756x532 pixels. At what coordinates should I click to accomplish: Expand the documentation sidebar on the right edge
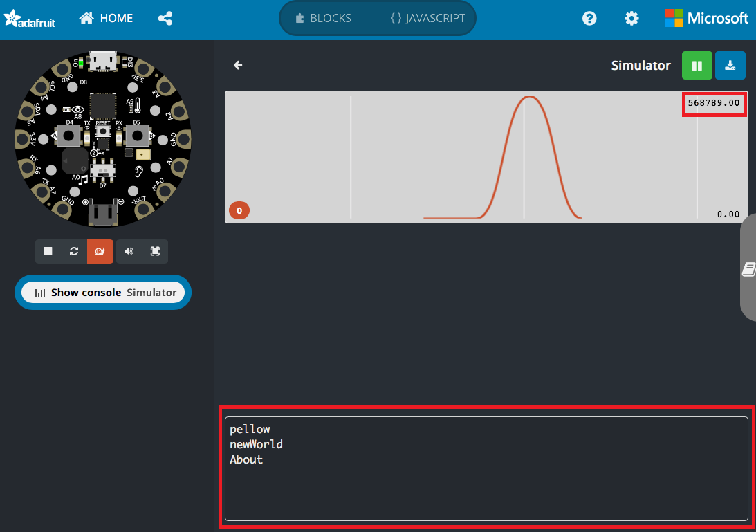tap(748, 268)
